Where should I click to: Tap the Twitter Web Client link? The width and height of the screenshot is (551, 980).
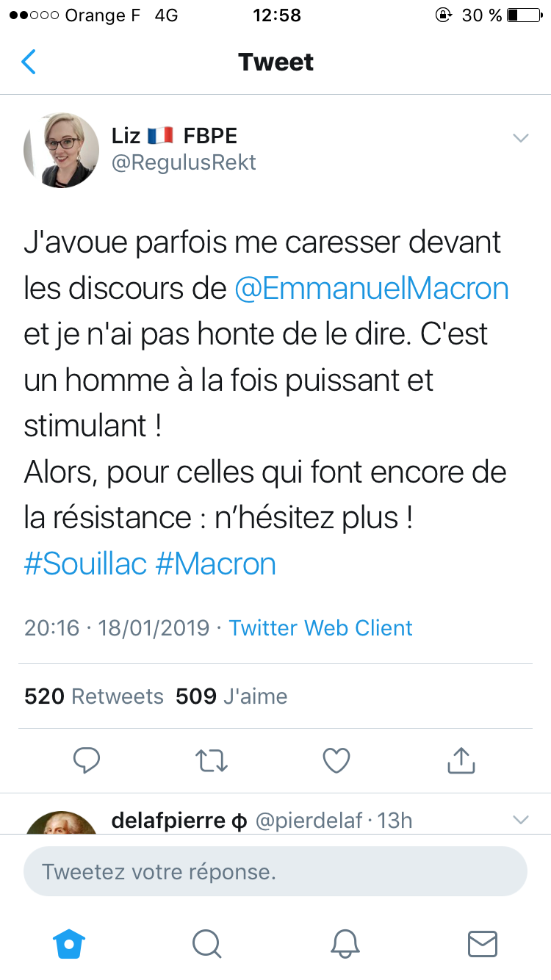click(320, 628)
